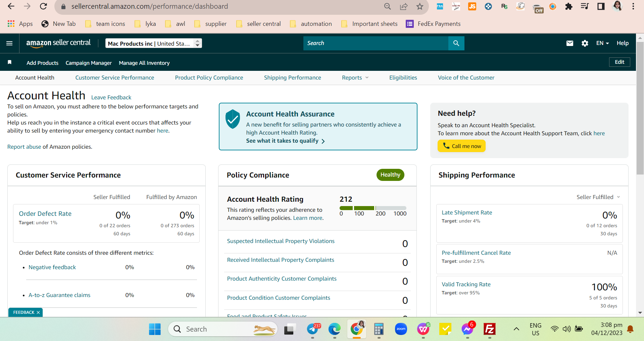Expand the Reports menu
Viewport: 644px width, 341px height.
tap(355, 78)
